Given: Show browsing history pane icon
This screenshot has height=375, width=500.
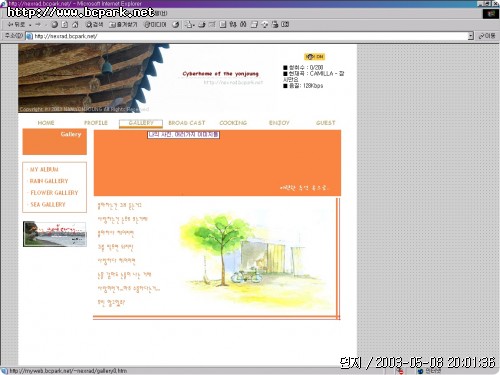Looking at the screenshot, I should (x=176, y=24).
